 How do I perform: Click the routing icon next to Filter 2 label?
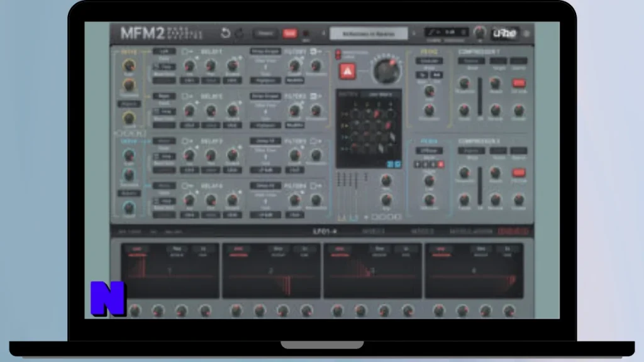click(x=316, y=96)
